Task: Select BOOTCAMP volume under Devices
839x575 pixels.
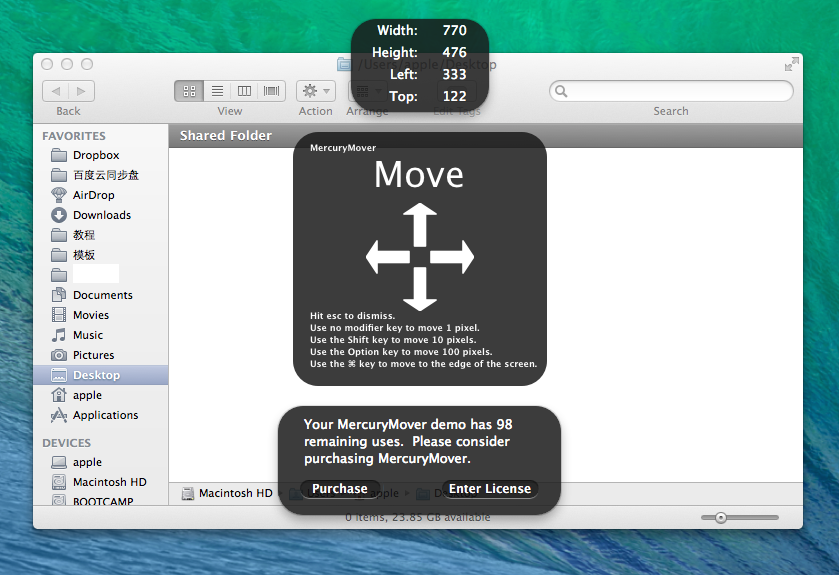Action: [101, 501]
